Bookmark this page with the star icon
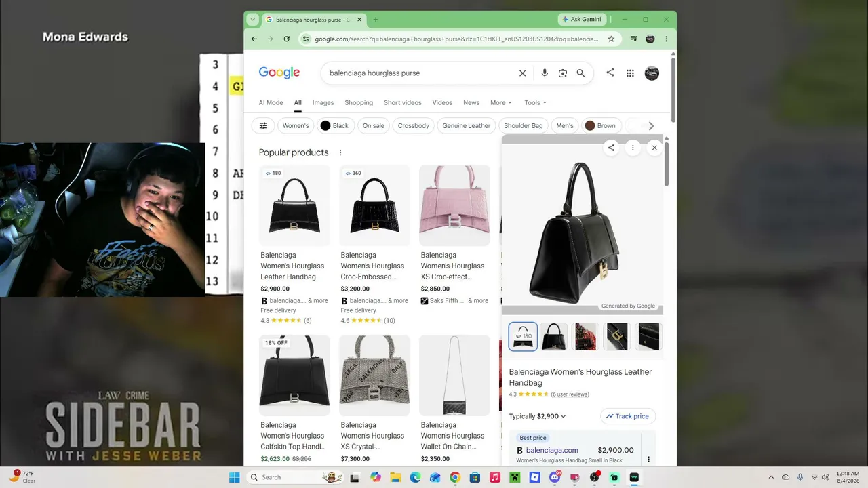Viewport: 868px width, 488px height. pos(611,39)
